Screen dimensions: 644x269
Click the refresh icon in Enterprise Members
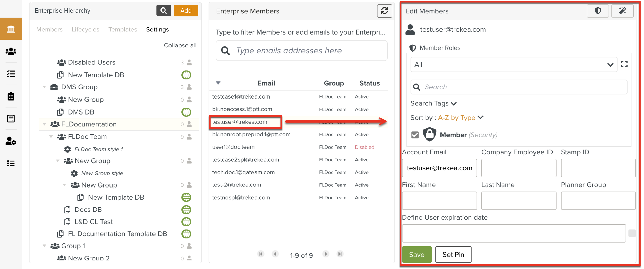pyautogui.click(x=384, y=11)
